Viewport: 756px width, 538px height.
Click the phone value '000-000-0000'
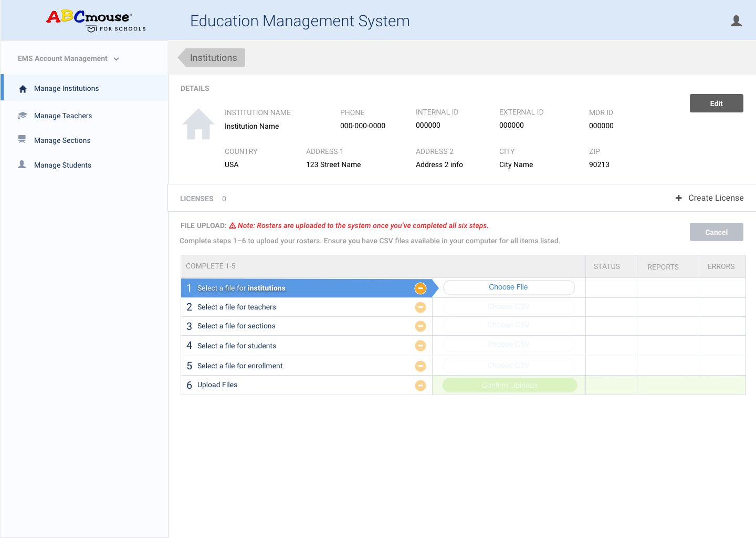(363, 126)
